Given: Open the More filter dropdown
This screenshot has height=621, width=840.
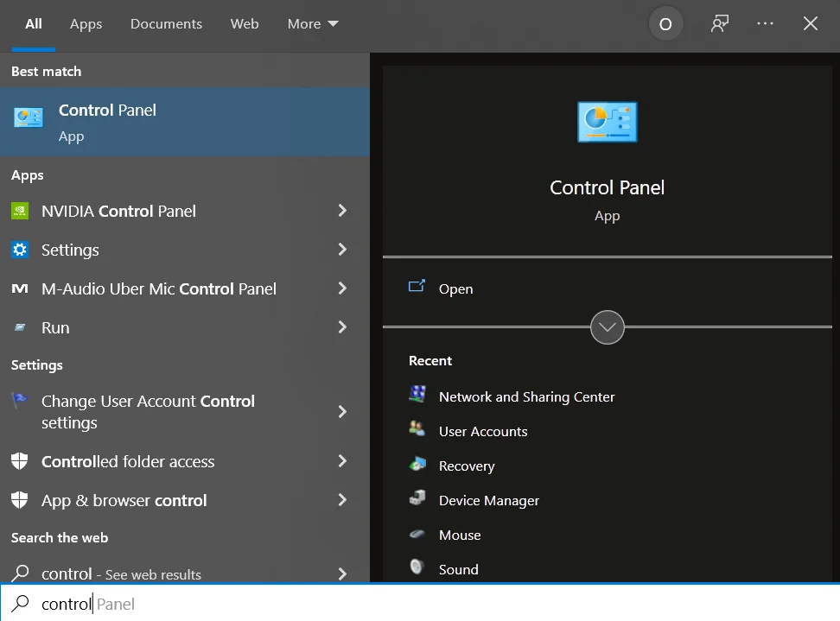Looking at the screenshot, I should (x=313, y=24).
